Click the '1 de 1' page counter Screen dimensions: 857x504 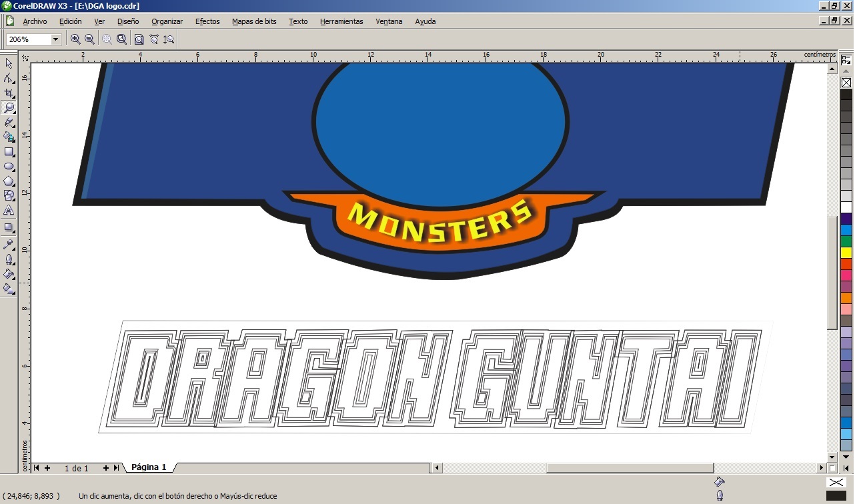[77, 468]
